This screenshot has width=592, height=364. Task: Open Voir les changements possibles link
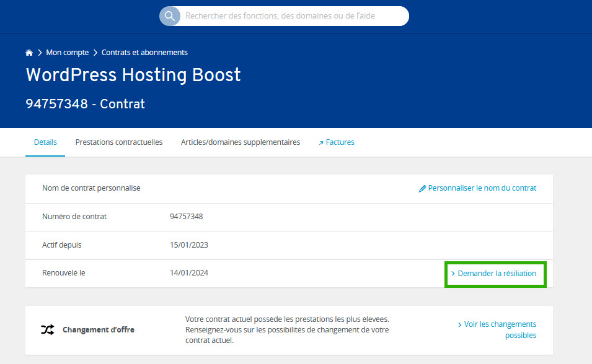tap(500, 330)
